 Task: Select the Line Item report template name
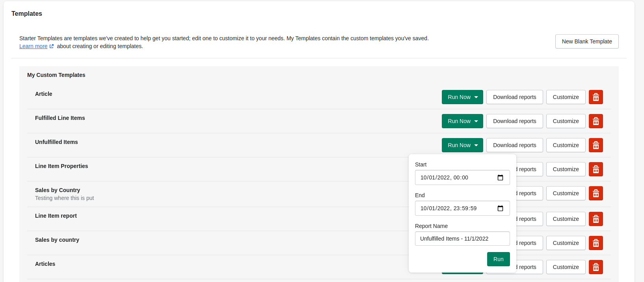click(x=56, y=216)
